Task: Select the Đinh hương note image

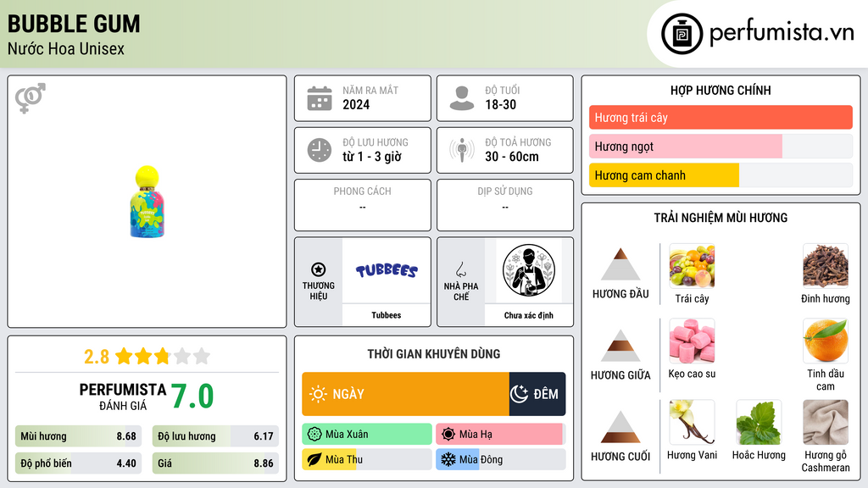Action: click(x=826, y=266)
